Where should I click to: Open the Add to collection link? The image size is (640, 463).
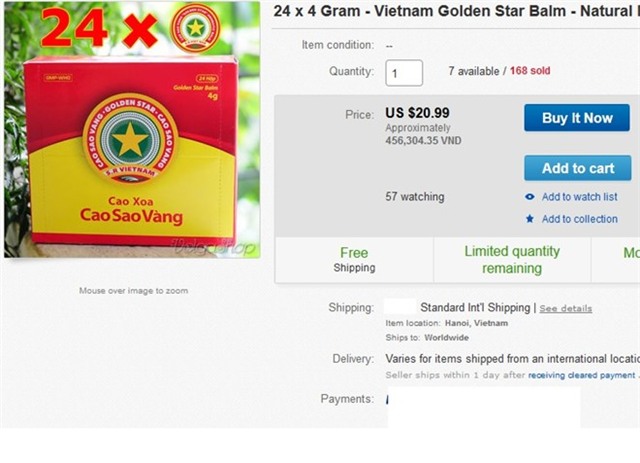579,219
